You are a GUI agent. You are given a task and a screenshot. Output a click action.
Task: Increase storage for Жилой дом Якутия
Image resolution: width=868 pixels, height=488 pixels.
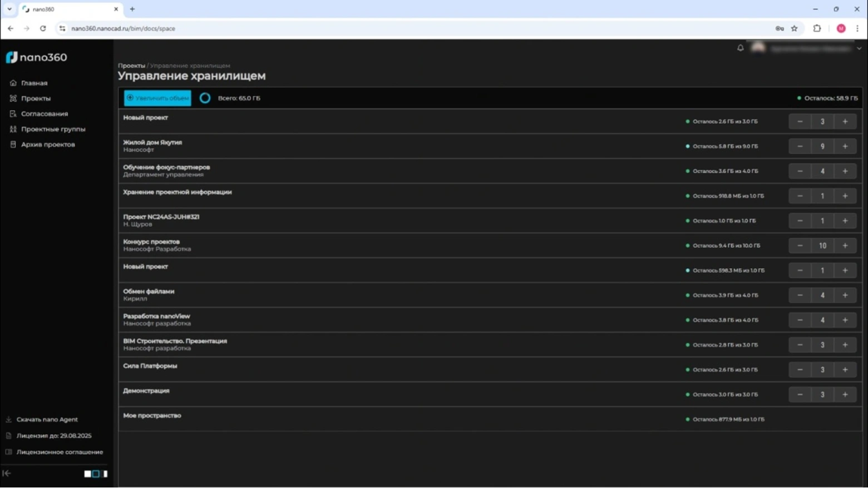coord(845,146)
